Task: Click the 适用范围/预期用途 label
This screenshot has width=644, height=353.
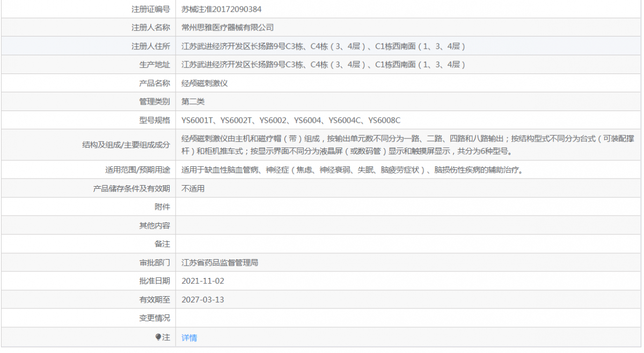Action: click(x=138, y=170)
